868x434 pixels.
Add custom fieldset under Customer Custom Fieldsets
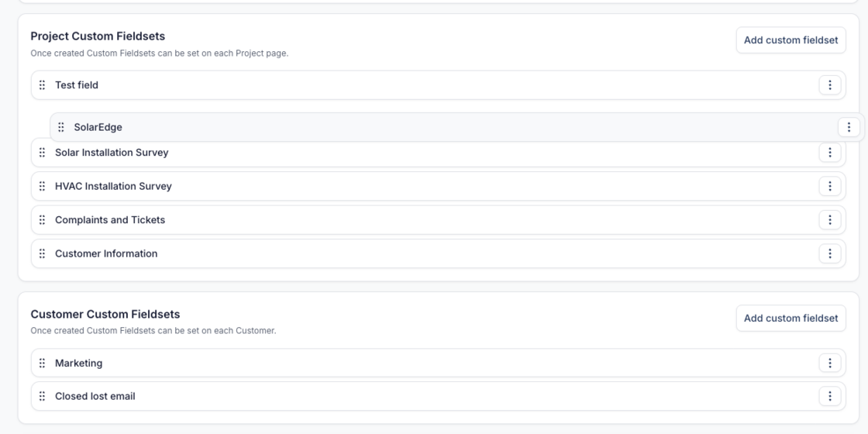pos(790,318)
